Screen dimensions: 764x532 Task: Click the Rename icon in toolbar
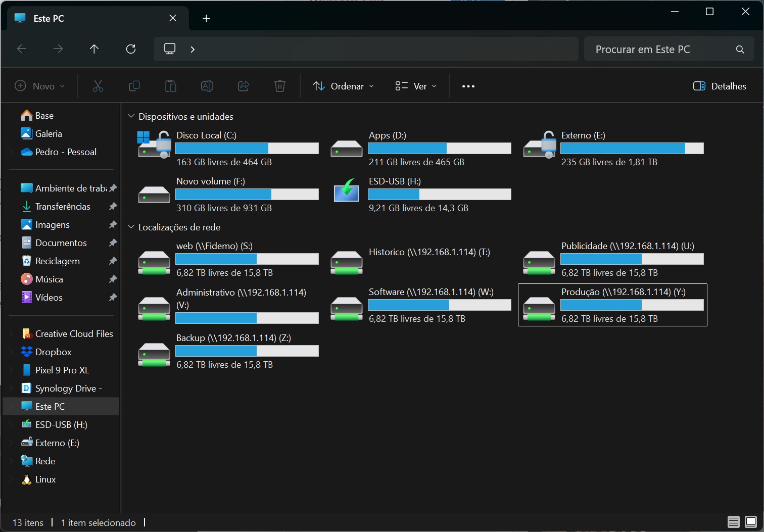click(207, 86)
